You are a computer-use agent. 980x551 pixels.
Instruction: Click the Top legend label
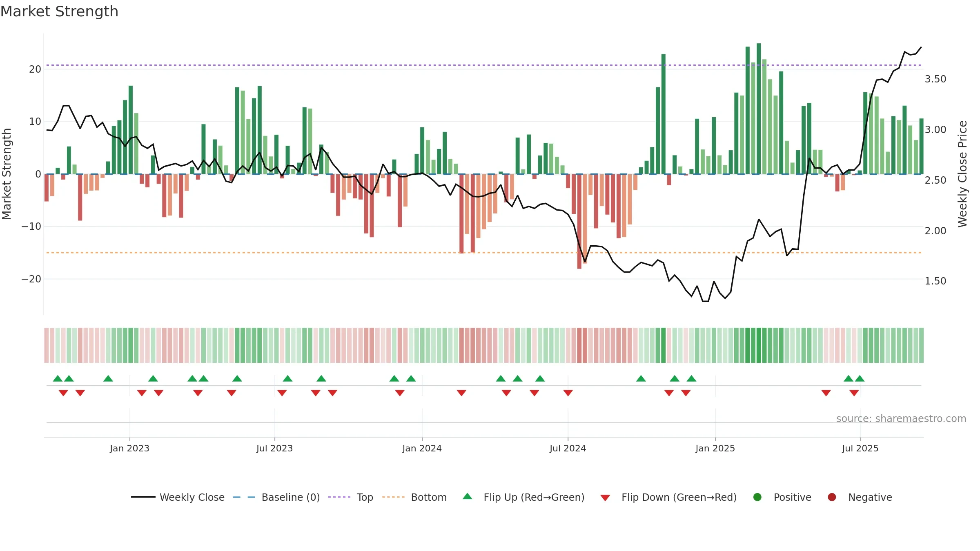pos(365,497)
